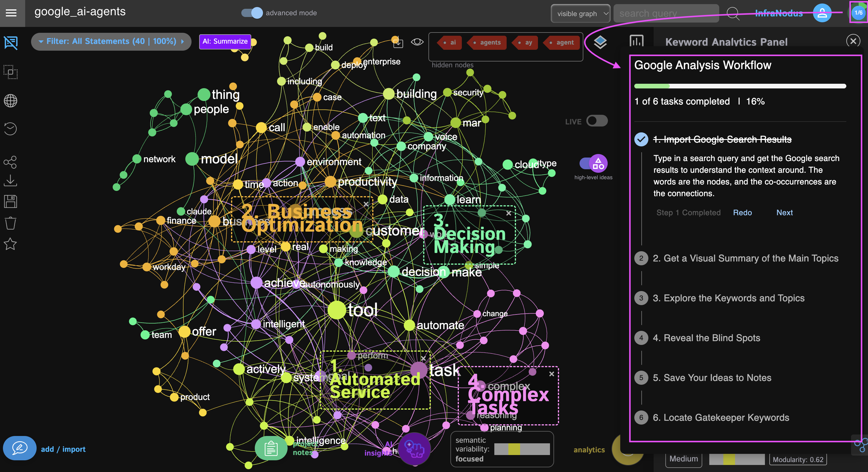Click the Redo link for step 1
868x472 pixels.
[742, 213]
